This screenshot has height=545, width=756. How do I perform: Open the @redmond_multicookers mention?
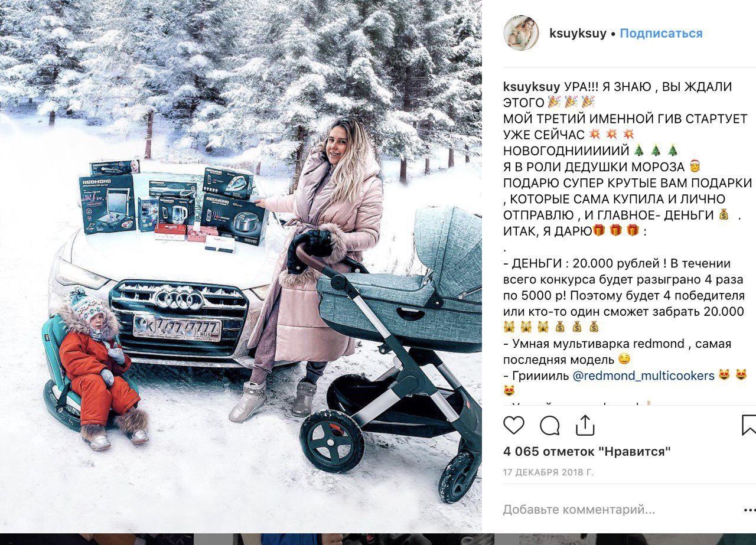643,376
